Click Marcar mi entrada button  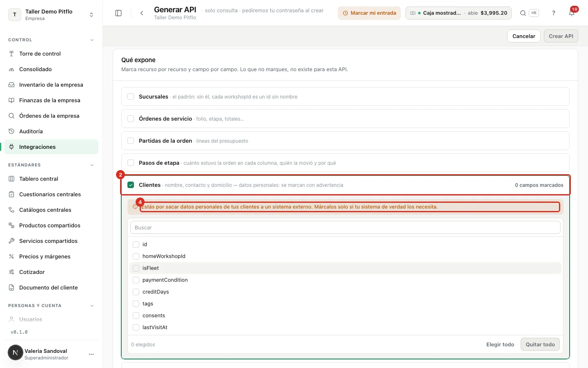pyautogui.click(x=369, y=13)
